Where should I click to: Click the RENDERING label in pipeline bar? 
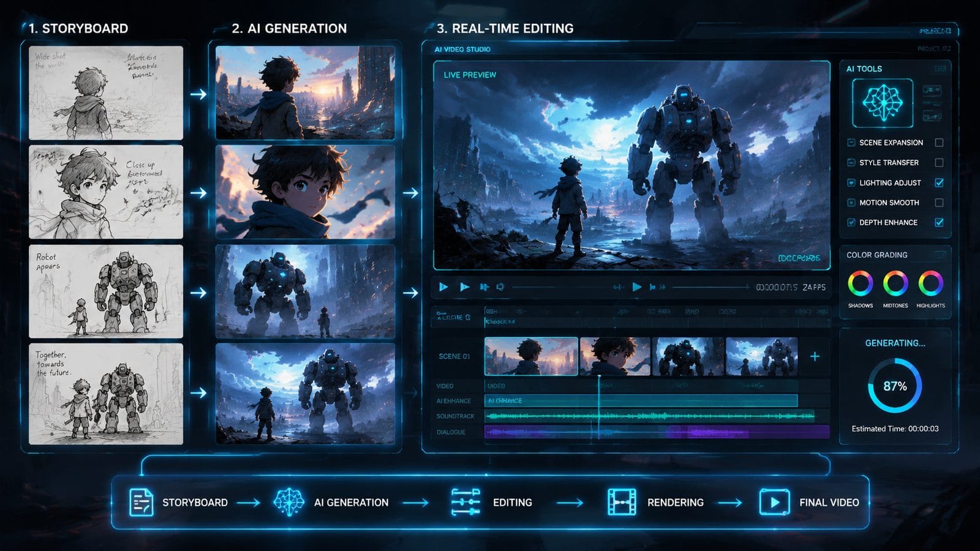click(676, 503)
